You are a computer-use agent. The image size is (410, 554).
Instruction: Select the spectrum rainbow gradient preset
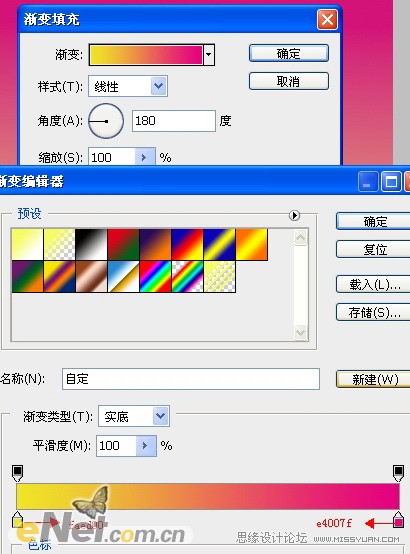coord(156,277)
